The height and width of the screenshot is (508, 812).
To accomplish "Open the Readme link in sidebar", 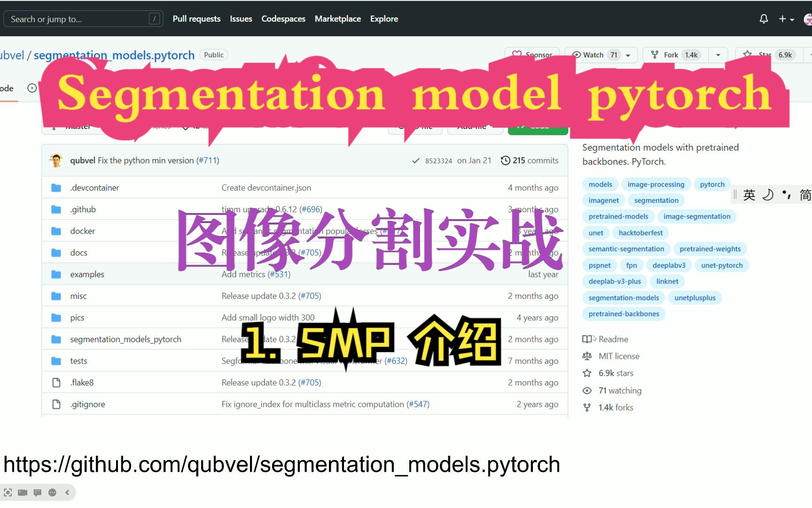I will (613, 339).
